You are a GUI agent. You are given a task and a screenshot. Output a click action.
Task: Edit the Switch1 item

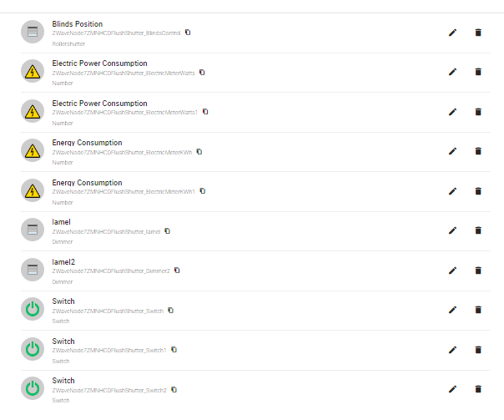[x=453, y=350]
